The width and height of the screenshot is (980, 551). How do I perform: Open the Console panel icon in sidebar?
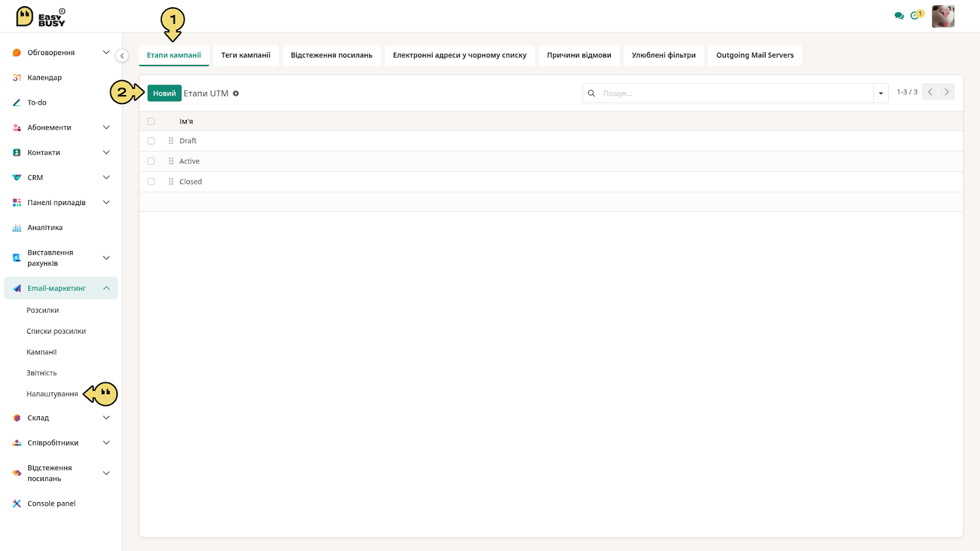(17, 503)
